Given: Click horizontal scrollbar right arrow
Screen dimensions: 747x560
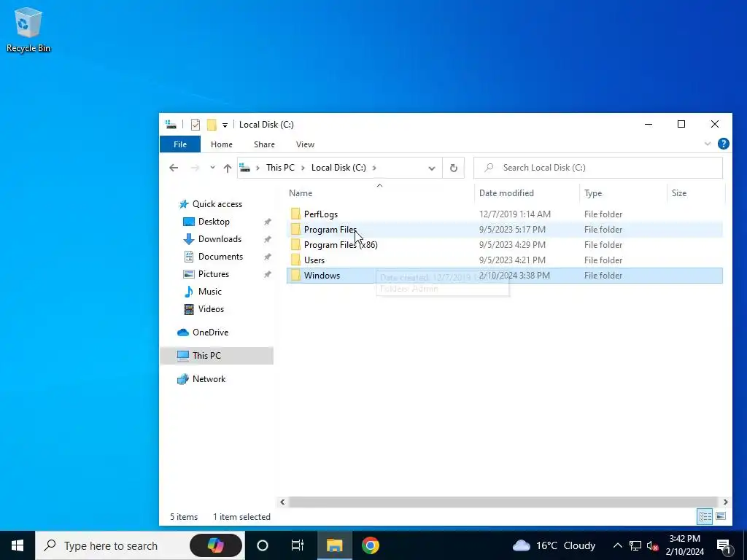Looking at the screenshot, I should tap(725, 502).
